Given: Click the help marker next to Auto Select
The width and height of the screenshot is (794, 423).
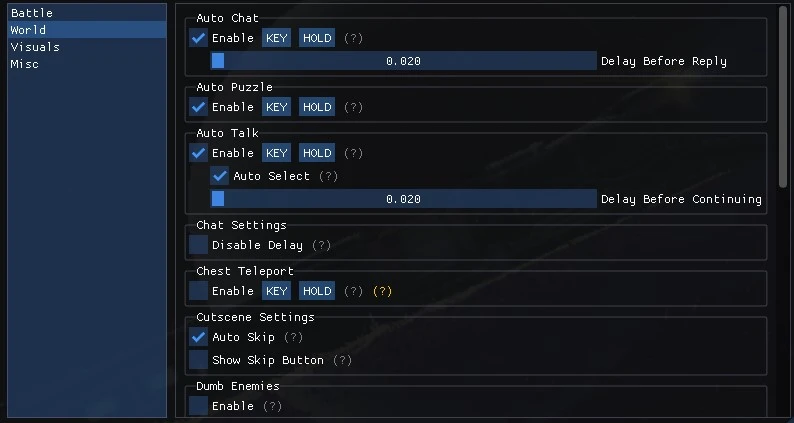Looking at the screenshot, I should (328, 176).
